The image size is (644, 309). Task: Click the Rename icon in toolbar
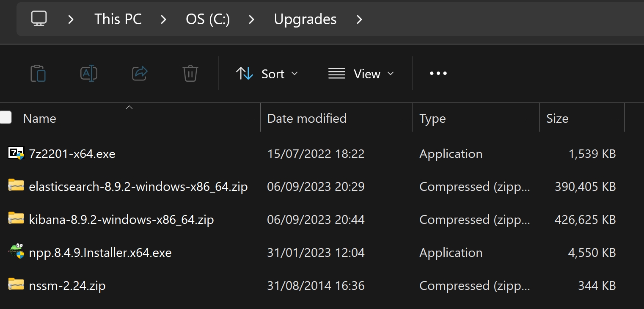pos(89,74)
